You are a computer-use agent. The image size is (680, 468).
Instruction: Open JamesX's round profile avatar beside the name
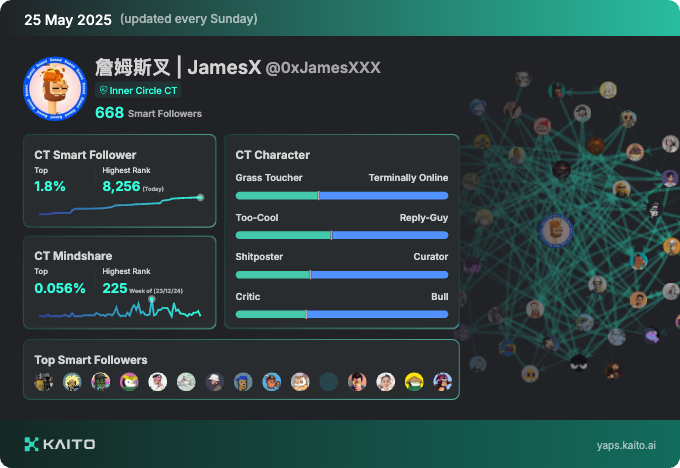55,89
